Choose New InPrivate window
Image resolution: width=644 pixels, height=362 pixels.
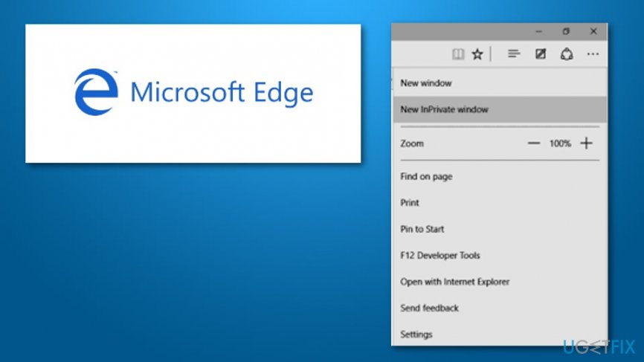click(500, 109)
